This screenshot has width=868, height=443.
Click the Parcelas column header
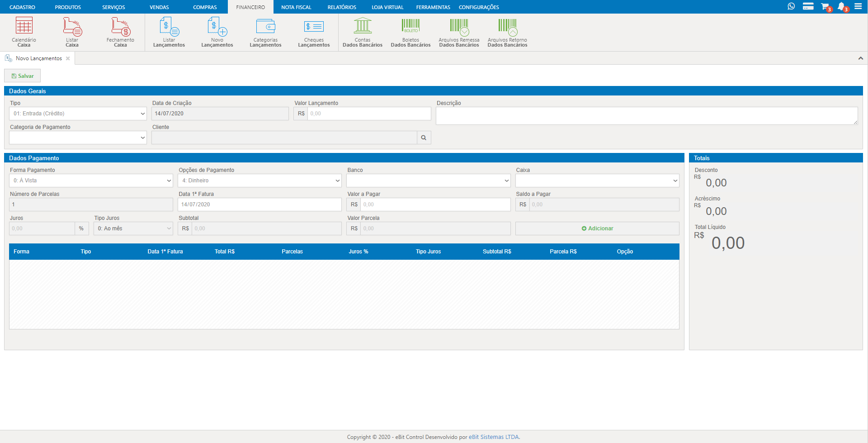point(292,252)
